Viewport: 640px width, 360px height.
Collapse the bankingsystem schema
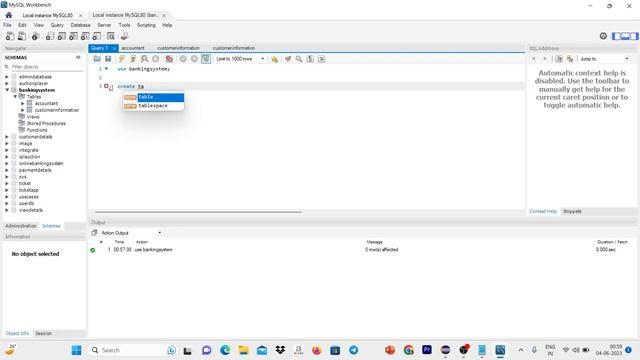point(7,90)
